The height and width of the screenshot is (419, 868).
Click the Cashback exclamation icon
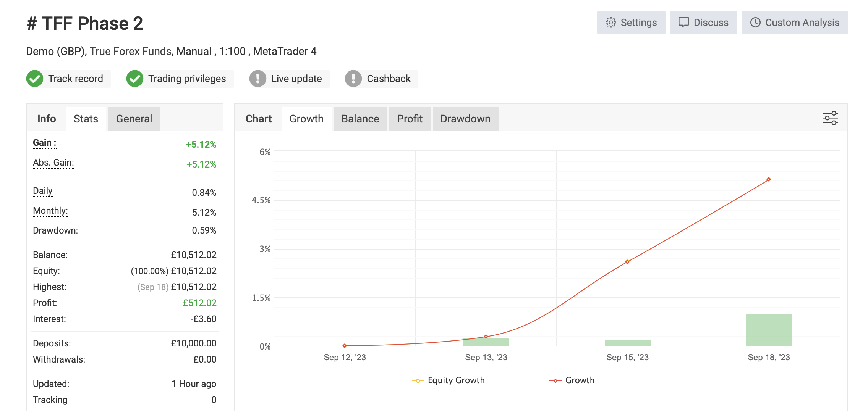coord(353,79)
